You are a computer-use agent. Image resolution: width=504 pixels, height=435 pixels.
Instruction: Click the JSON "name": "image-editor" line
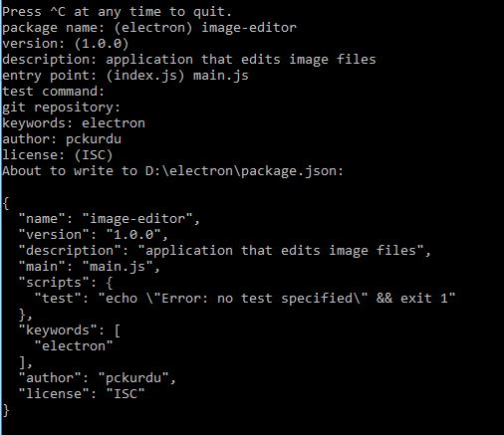point(109,219)
